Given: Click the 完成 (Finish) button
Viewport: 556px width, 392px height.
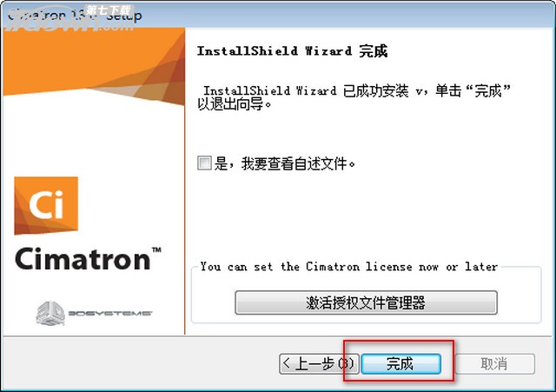Looking at the screenshot, I should coord(401,363).
